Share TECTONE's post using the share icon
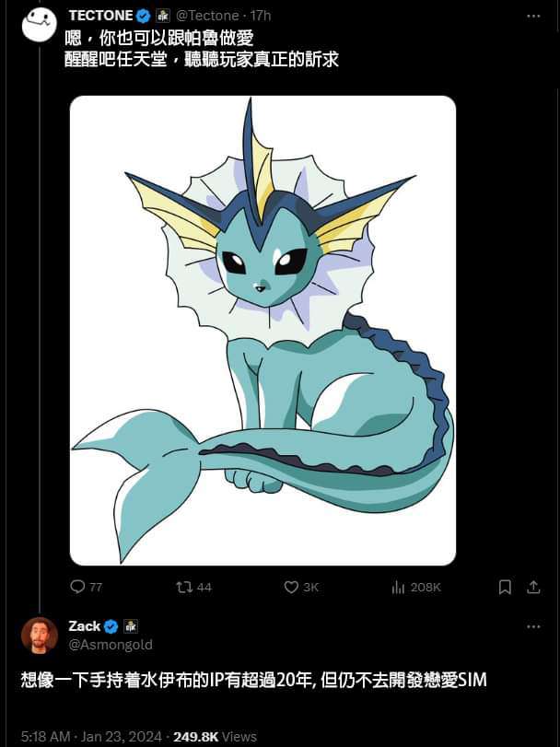The height and width of the screenshot is (747, 560). 532,587
